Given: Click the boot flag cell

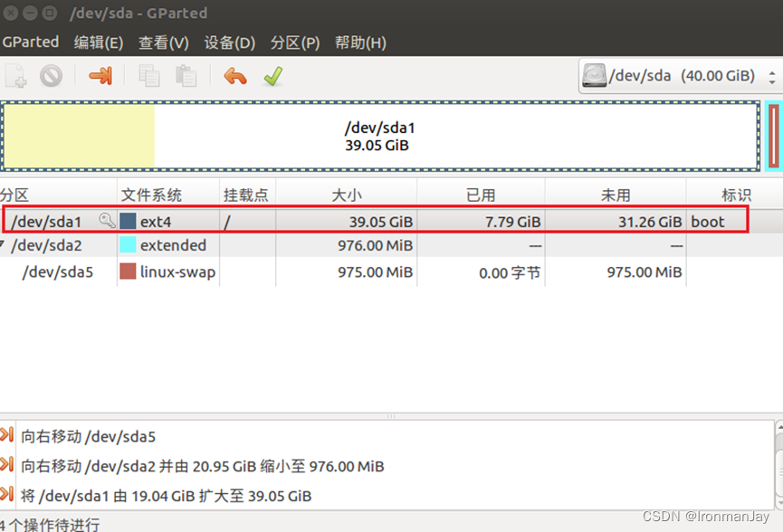Looking at the screenshot, I should point(708,221).
